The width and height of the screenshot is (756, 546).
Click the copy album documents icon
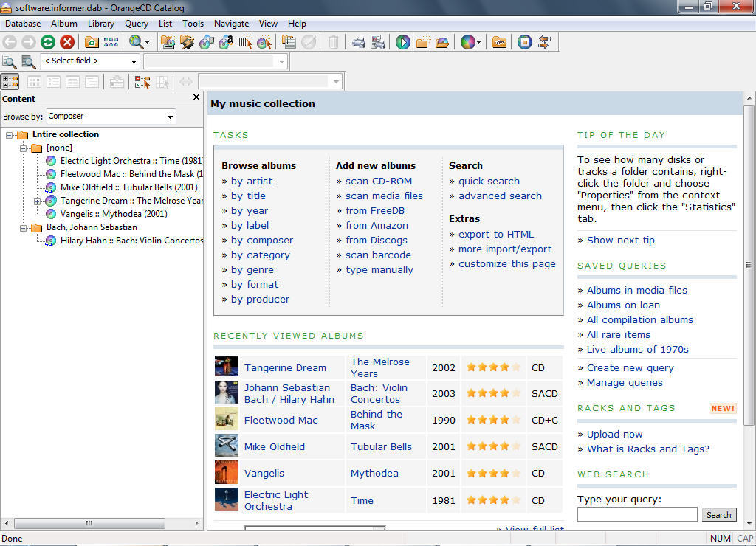pos(289,42)
